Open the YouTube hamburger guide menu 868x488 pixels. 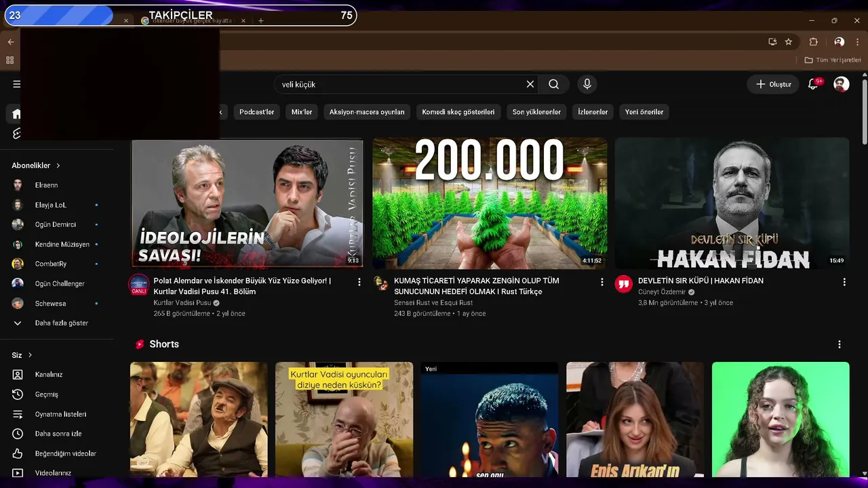16,84
